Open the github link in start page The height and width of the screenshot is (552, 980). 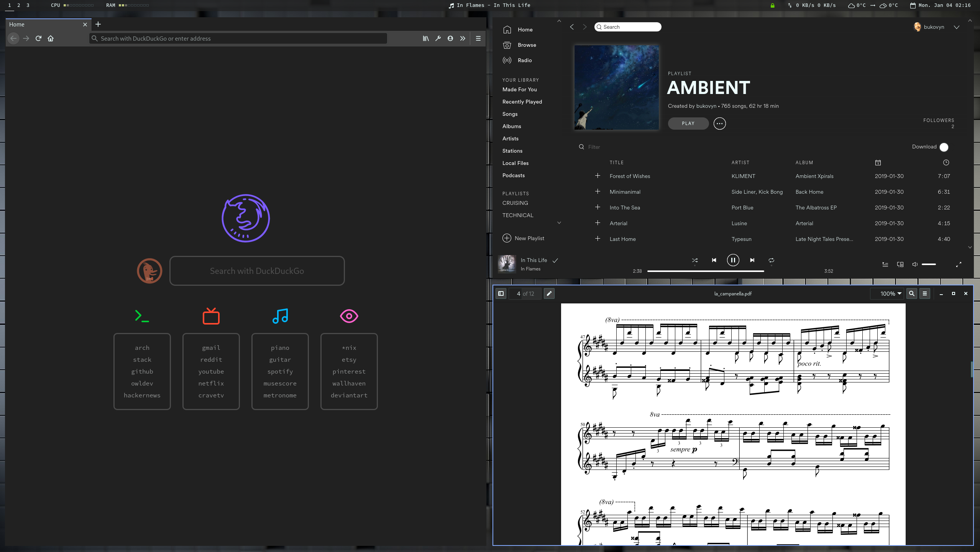coord(142,371)
